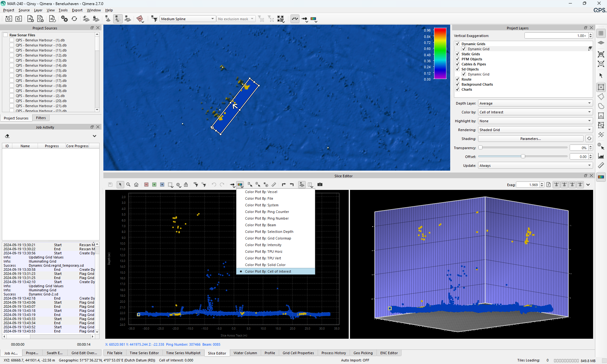Click the refresh icon in main toolbar

(x=74, y=19)
